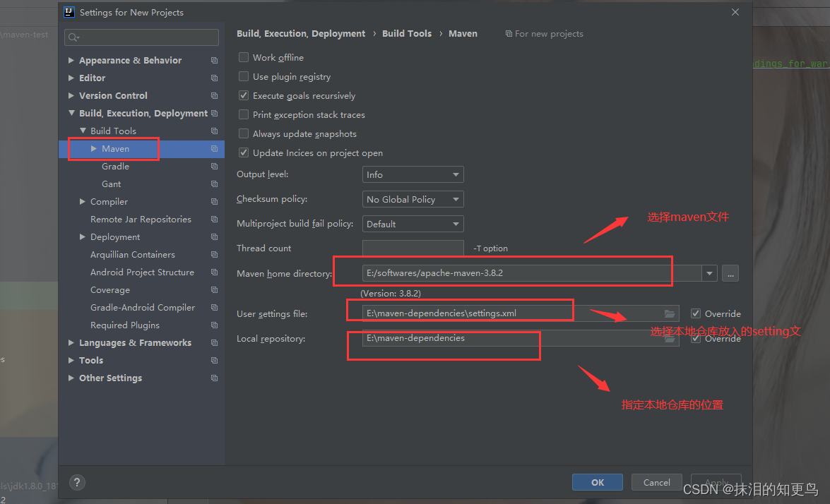Select Maven in the settings tree
Image resolution: width=830 pixels, height=504 pixels.
(x=115, y=149)
